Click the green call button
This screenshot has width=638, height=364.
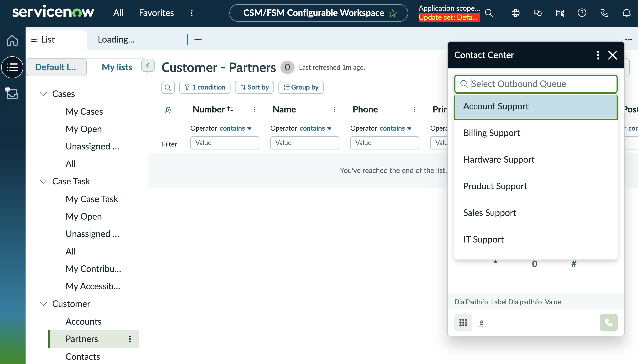coord(609,323)
